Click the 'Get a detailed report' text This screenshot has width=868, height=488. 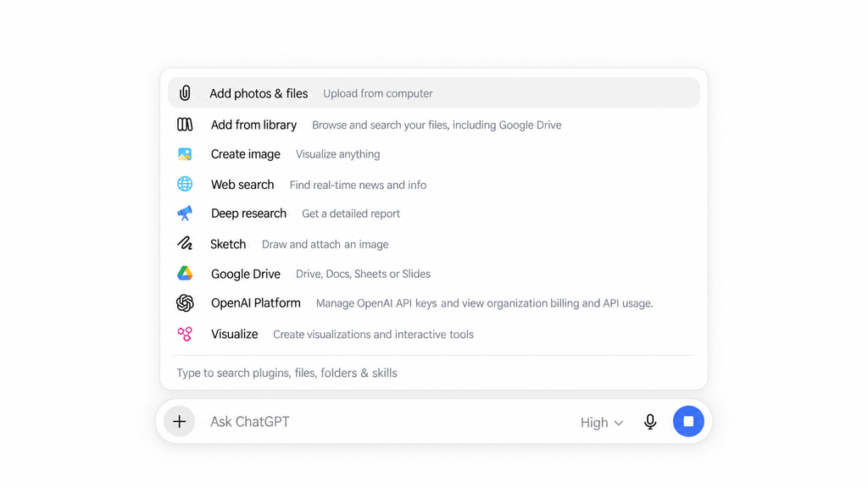(x=351, y=213)
